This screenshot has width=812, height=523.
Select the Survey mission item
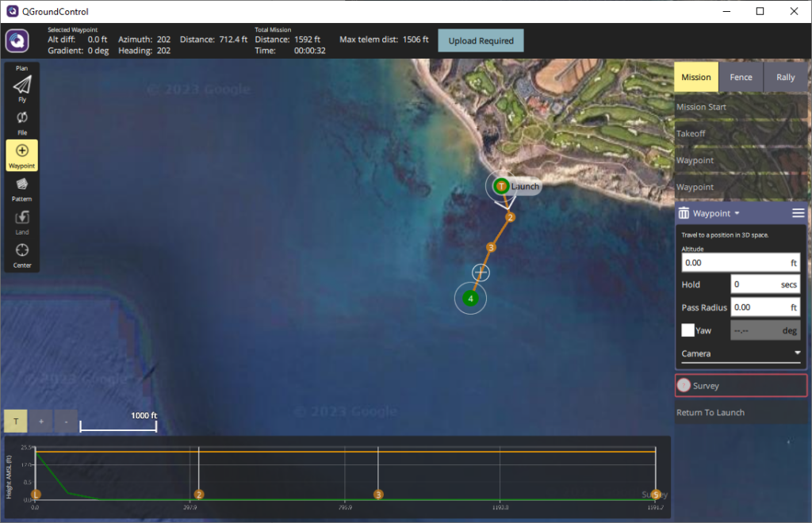(741, 386)
